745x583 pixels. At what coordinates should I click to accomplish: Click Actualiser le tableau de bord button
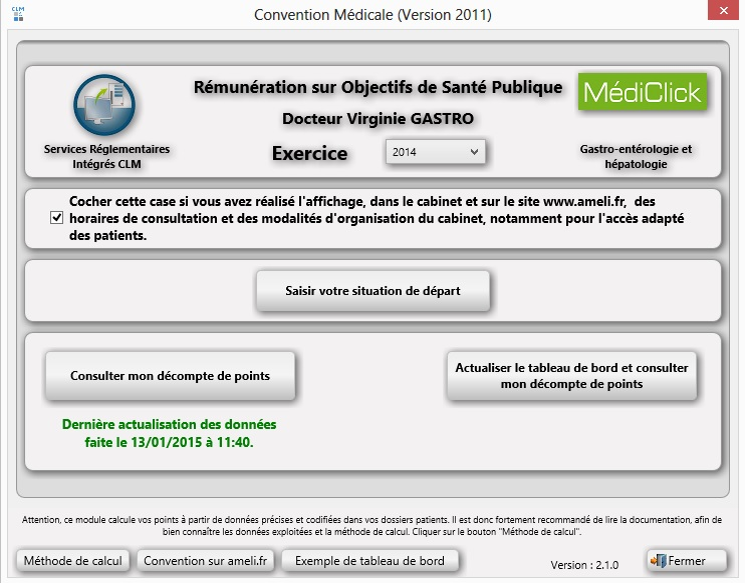pos(572,376)
